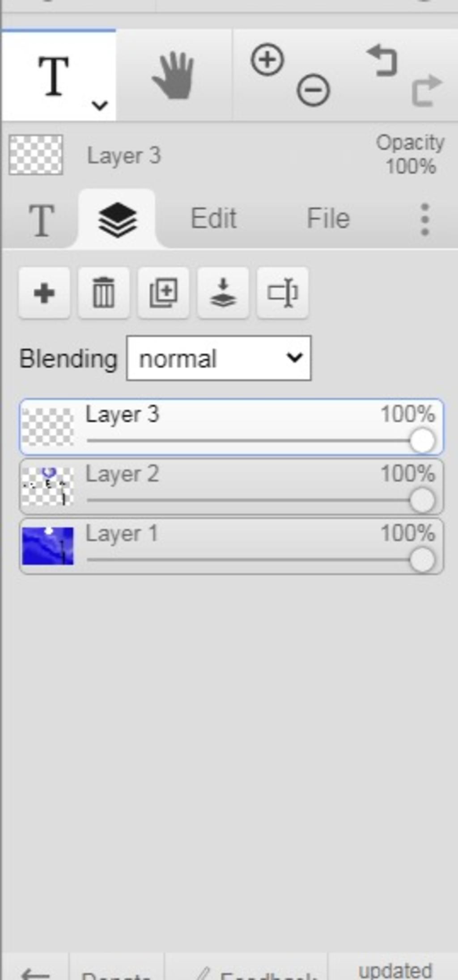Delete the layer with trash icon
The height and width of the screenshot is (980, 458).
coord(104,293)
